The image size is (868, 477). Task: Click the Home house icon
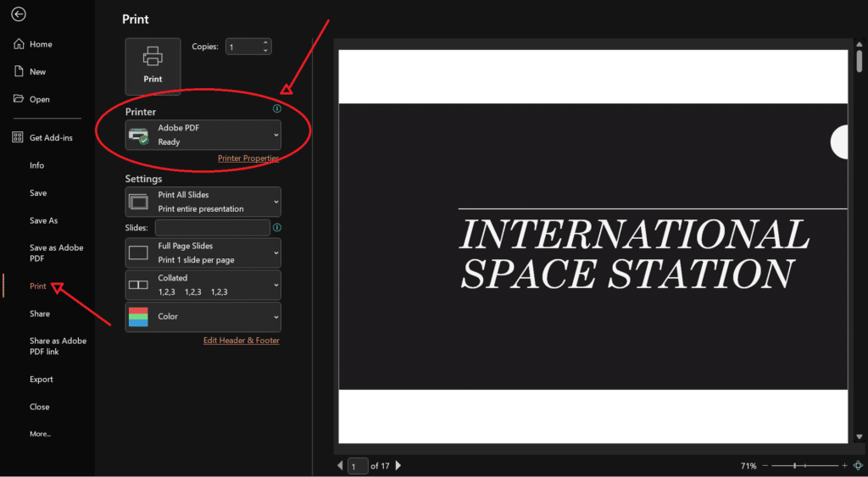pos(19,44)
